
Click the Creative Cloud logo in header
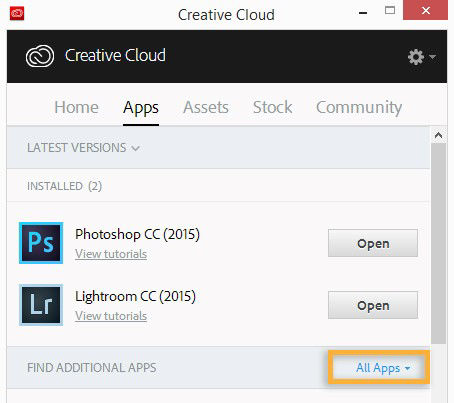coord(40,56)
